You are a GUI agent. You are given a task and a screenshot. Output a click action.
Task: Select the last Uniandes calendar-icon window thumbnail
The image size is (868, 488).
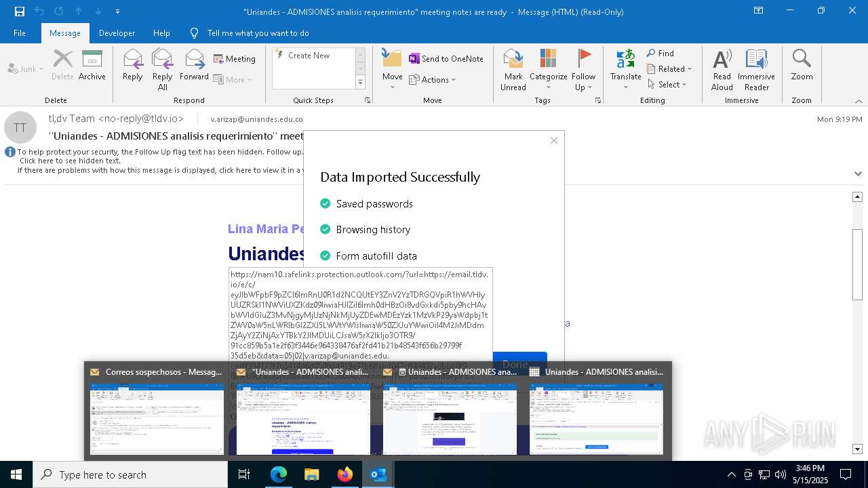click(596, 410)
